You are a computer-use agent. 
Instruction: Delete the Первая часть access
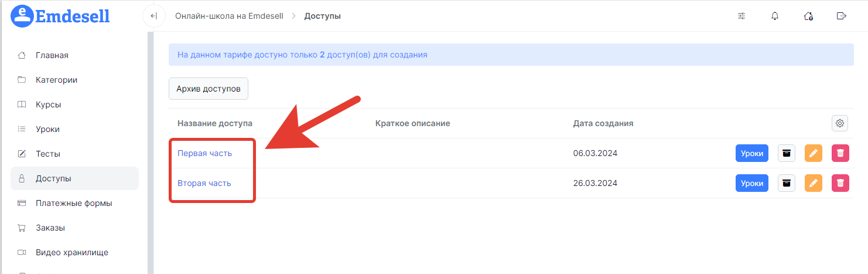pyautogui.click(x=840, y=153)
